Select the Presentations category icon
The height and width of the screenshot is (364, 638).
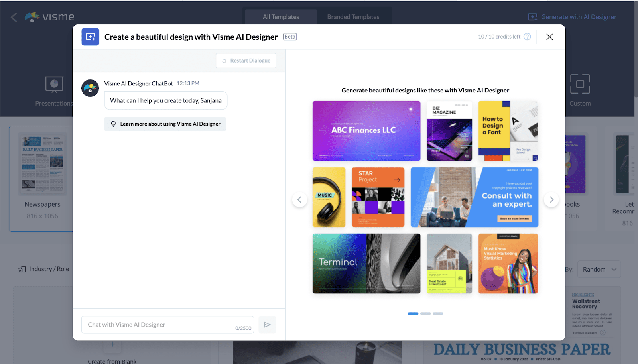[x=54, y=85]
